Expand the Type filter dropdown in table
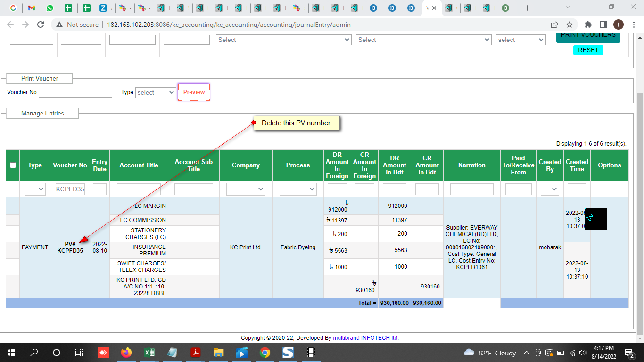The image size is (644, 362). 35,189
